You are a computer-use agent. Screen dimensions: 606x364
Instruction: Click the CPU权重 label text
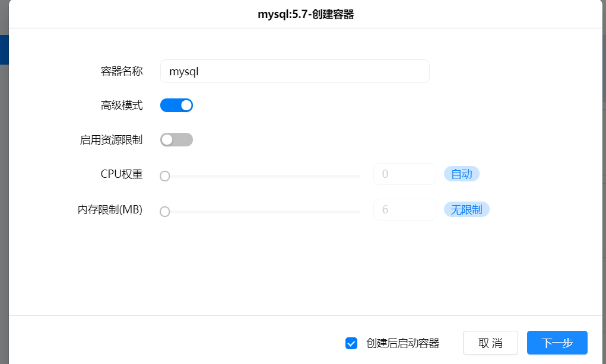[122, 174]
